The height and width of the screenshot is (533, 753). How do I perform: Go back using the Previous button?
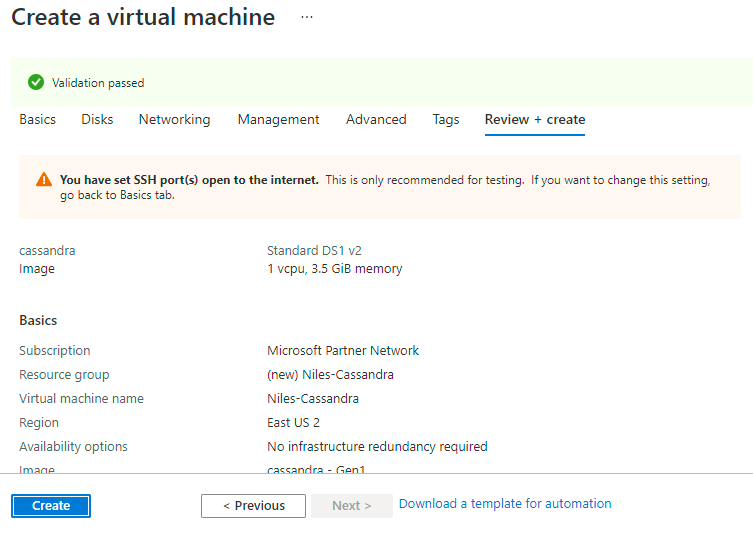(x=253, y=506)
